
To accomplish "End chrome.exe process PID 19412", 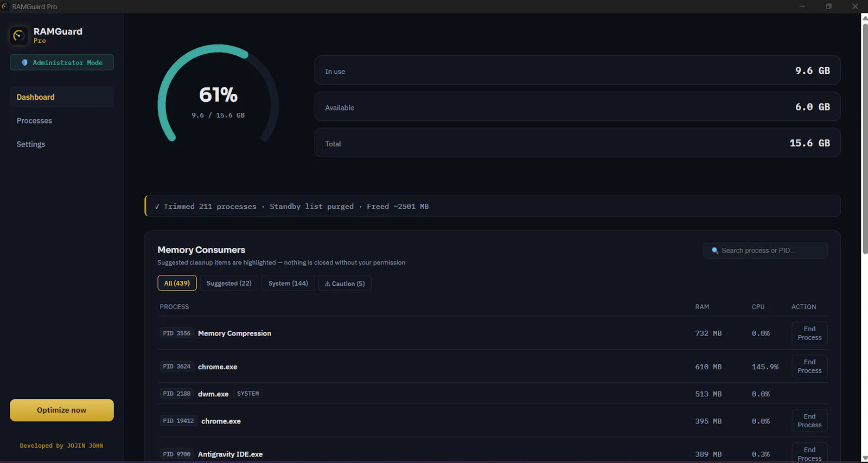I will 809,421.
